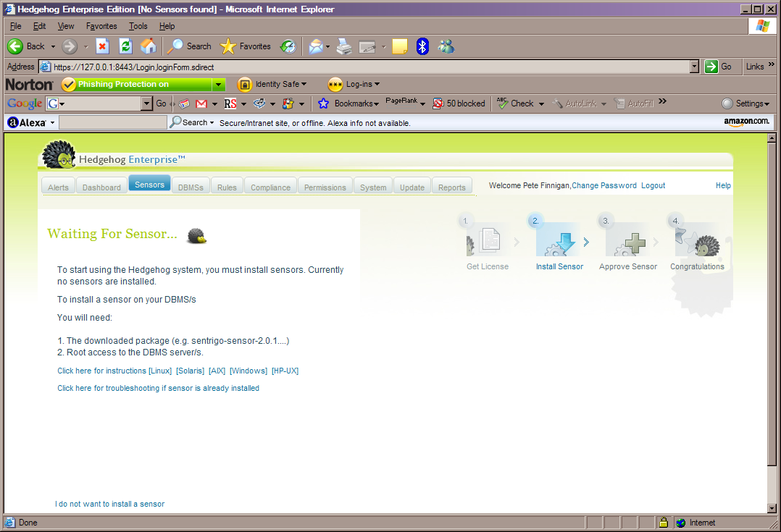Screen dimensions: 781x532
Task: Click the Logout link
Action: click(653, 185)
